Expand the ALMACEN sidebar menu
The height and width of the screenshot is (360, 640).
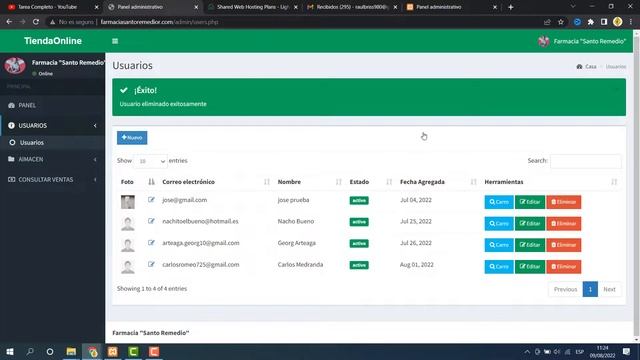click(x=52, y=159)
